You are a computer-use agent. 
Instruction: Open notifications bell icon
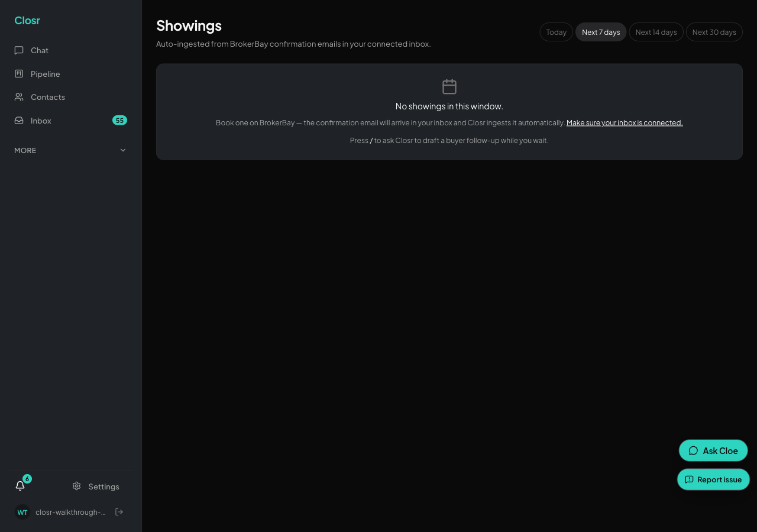(20, 486)
